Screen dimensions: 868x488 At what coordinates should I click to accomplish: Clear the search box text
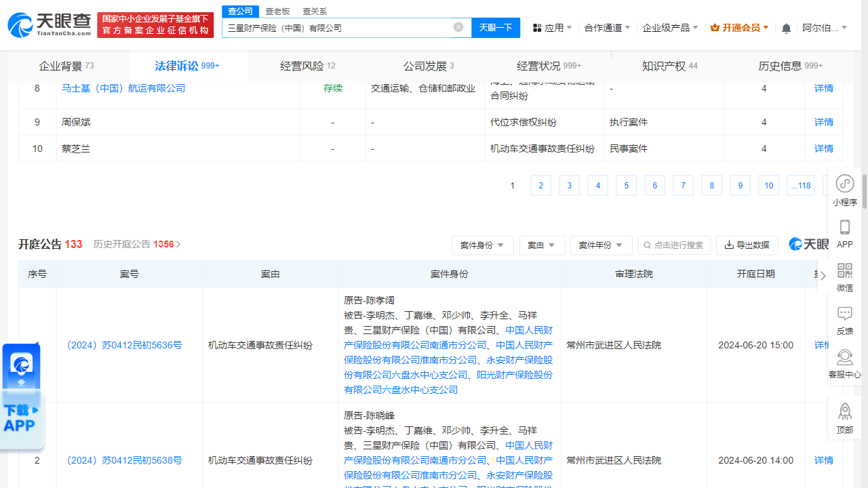[x=458, y=27]
